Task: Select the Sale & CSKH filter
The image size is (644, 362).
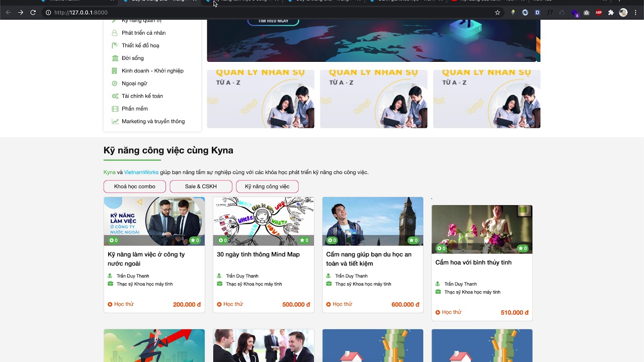Action: (x=201, y=187)
